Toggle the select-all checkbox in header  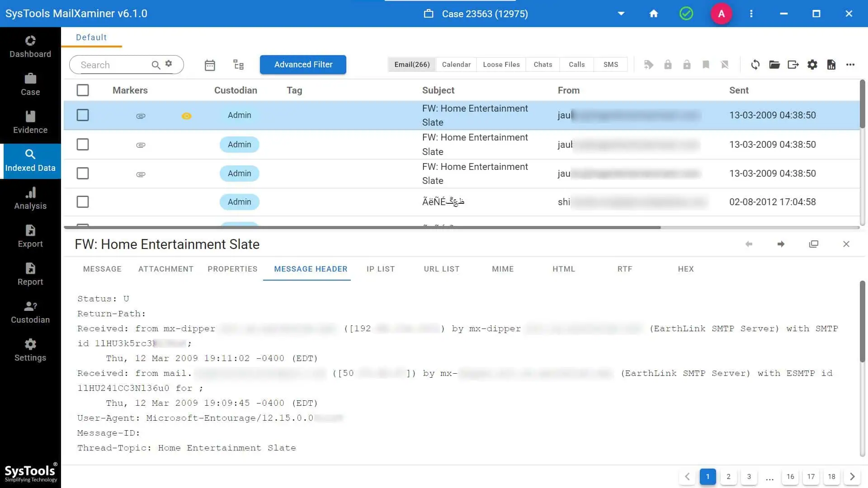[x=83, y=90]
